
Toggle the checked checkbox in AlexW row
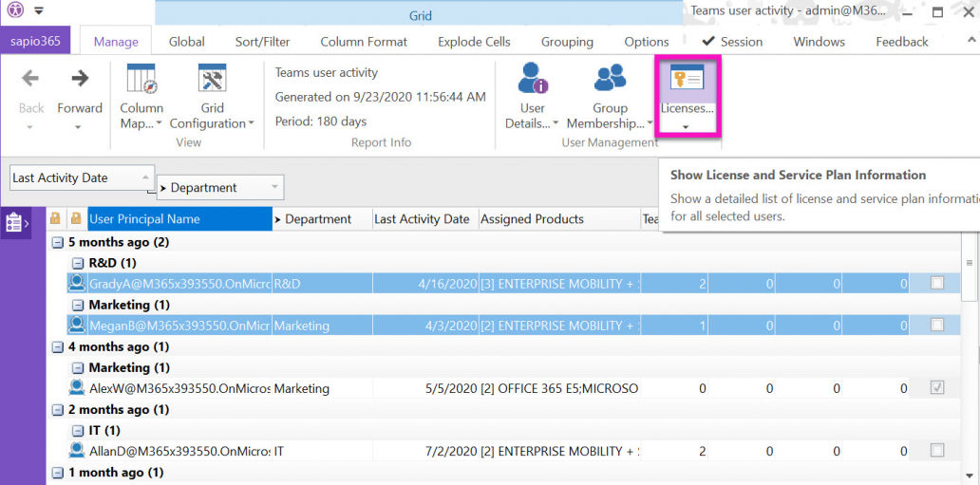937,388
